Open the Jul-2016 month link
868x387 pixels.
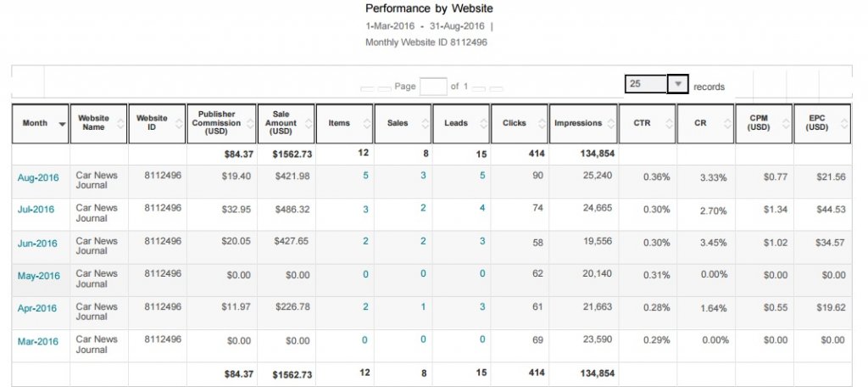click(36, 210)
